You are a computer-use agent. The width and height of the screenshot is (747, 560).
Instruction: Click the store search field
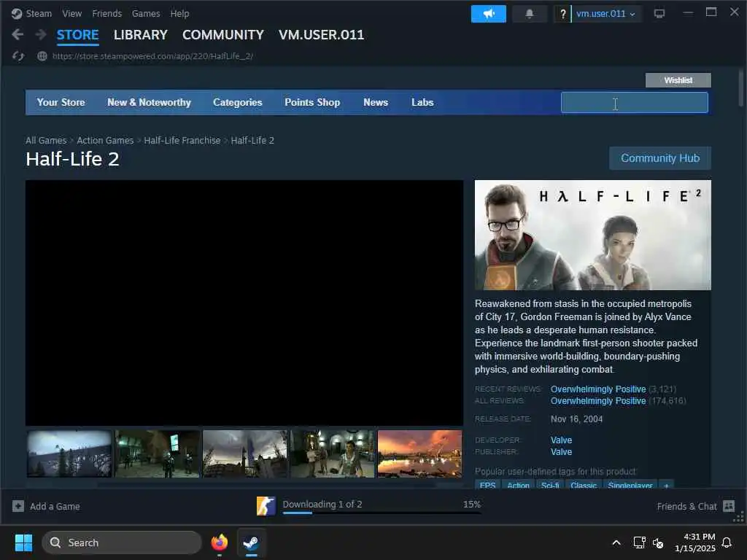(x=634, y=102)
